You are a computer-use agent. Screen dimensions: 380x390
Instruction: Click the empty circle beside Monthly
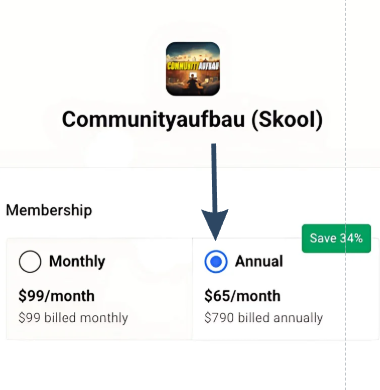(x=30, y=261)
